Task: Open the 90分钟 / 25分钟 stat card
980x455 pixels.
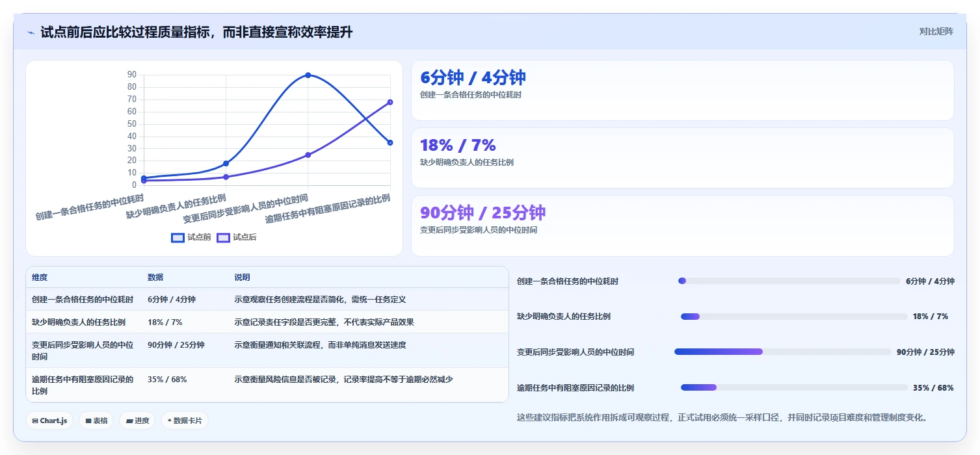Action: tap(683, 226)
